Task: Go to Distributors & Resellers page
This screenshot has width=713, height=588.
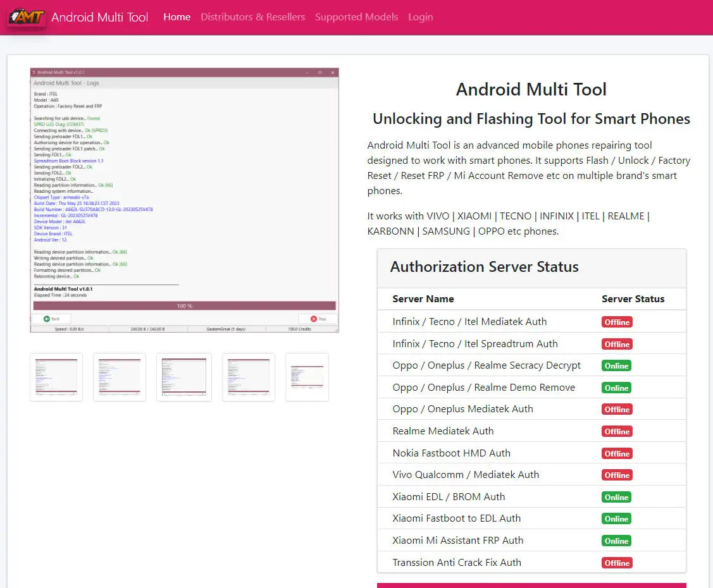Action: [x=253, y=17]
